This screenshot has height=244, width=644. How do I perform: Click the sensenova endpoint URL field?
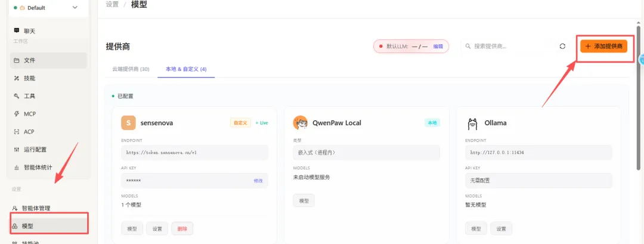click(194, 152)
